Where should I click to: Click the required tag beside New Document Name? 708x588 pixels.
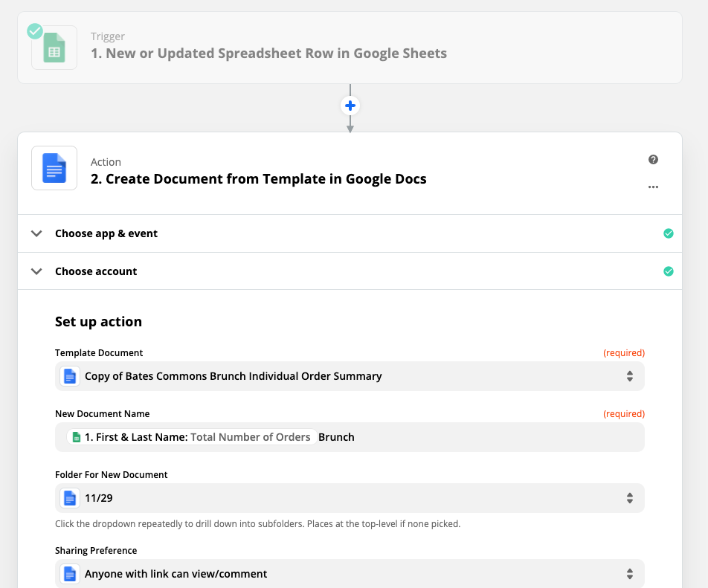click(623, 414)
